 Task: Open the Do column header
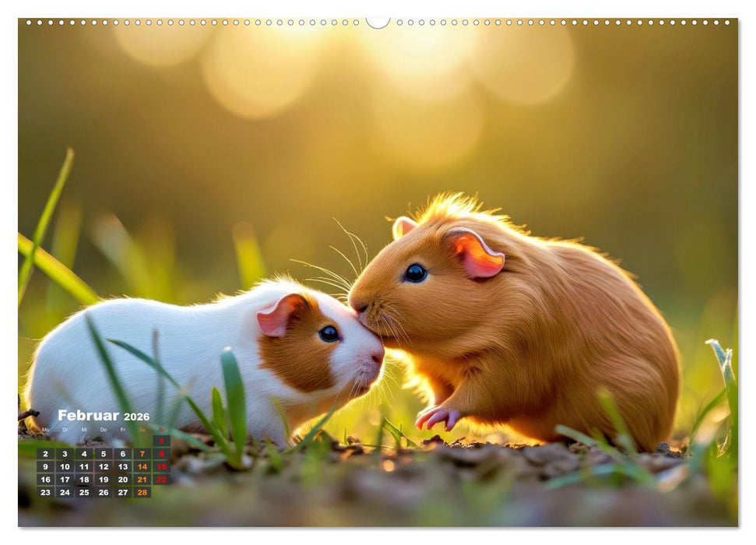tap(104, 430)
